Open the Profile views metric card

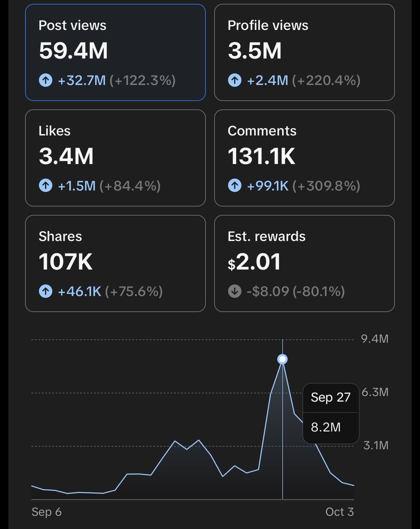(305, 52)
